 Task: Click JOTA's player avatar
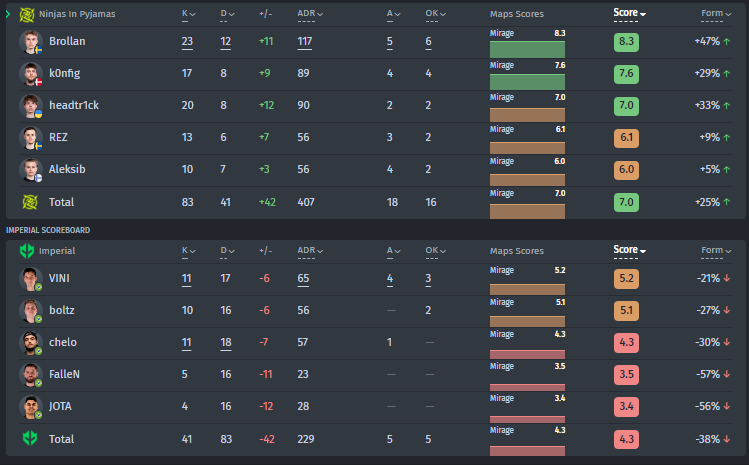click(x=30, y=407)
